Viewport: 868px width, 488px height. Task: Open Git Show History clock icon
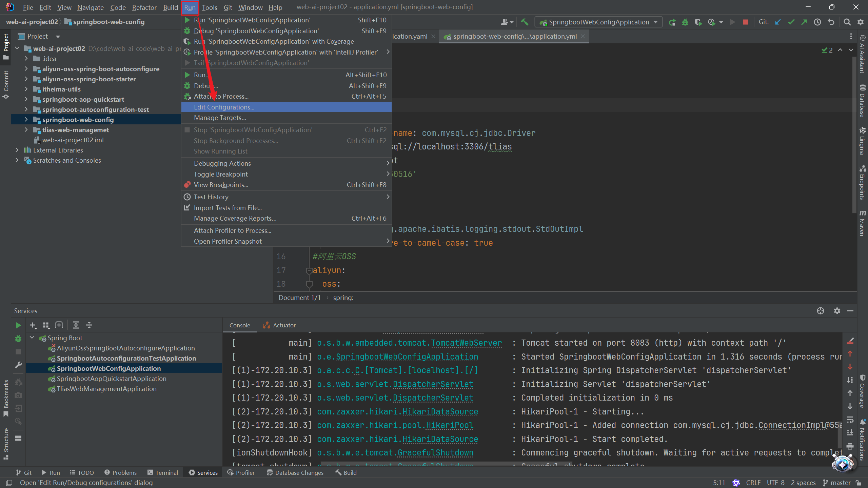tap(817, 22)
